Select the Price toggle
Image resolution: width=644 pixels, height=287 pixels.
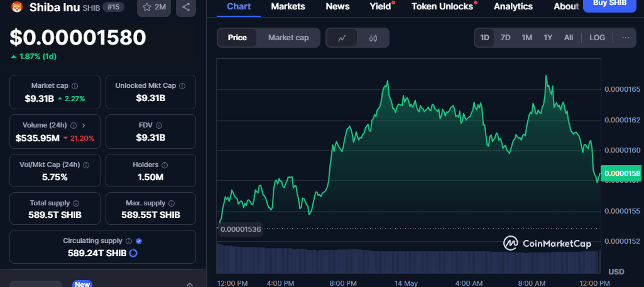pyautogui.click(x=237, y=38)
